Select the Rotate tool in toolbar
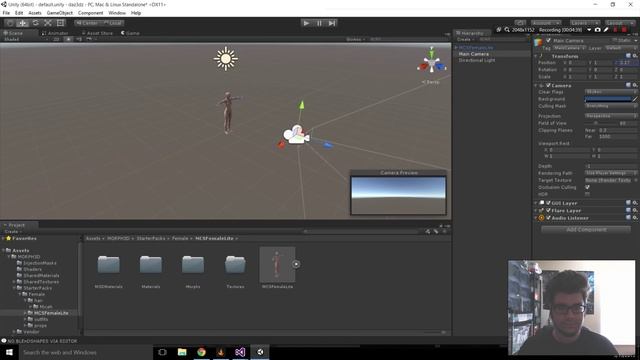Screen dimensions: 640x360 [x=36, y=23]
